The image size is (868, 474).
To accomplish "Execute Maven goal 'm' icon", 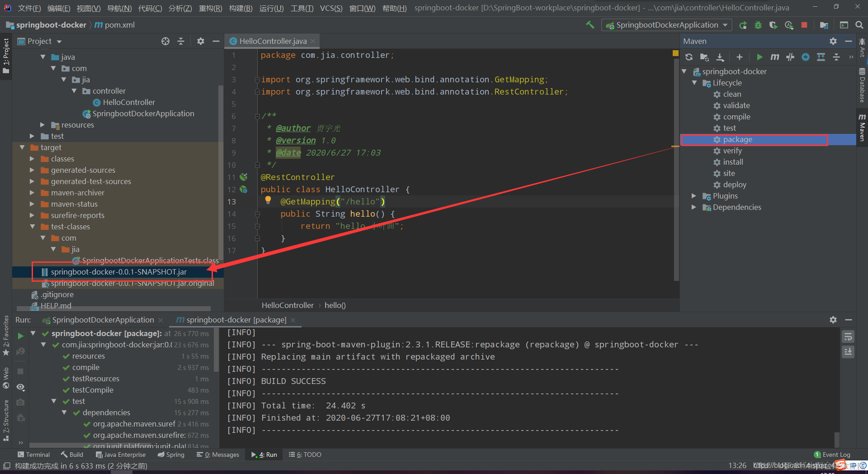I will 775,57.
